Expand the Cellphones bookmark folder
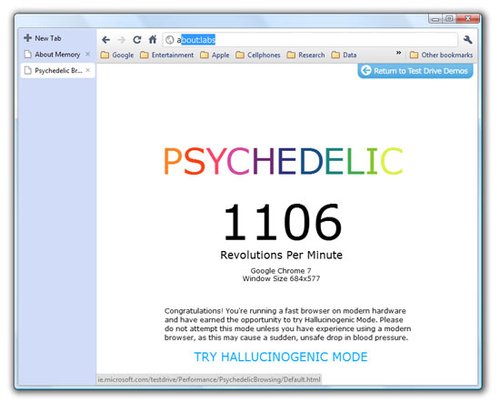The width and height of the screenshot is (500, 403). tap(258, 55)
